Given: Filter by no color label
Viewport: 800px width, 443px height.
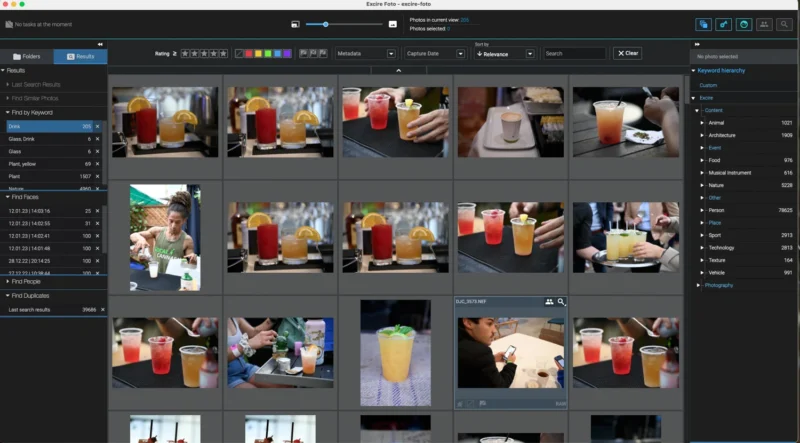Looking at the screenshot, I should point(239,53).
